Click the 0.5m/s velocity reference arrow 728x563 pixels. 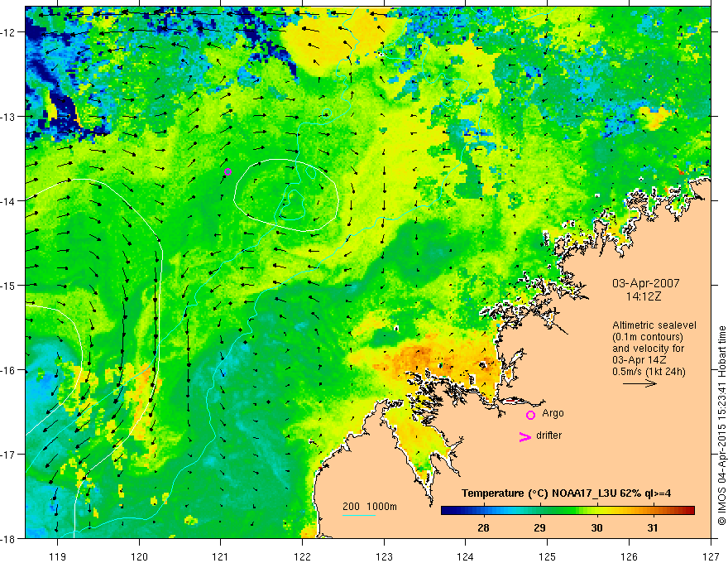pos(639,383)
